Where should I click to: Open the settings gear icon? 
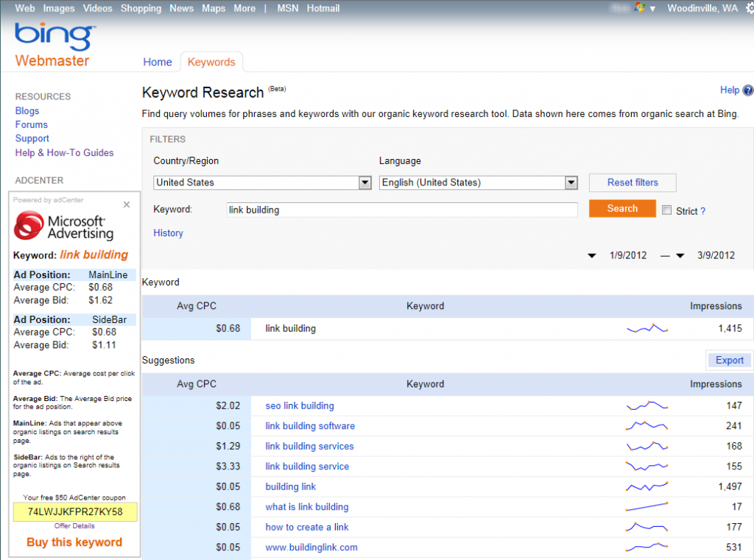click(750, 8)
